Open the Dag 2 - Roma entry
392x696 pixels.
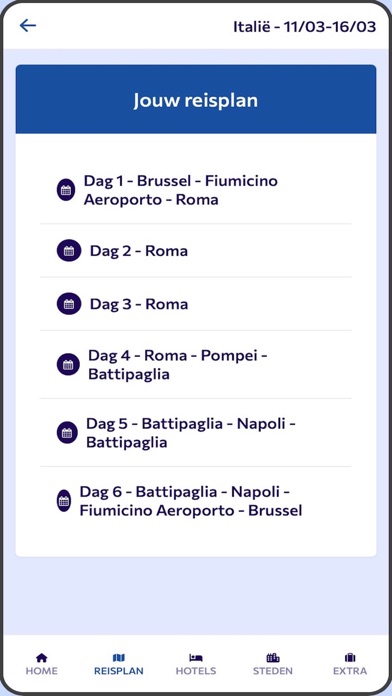196,251
